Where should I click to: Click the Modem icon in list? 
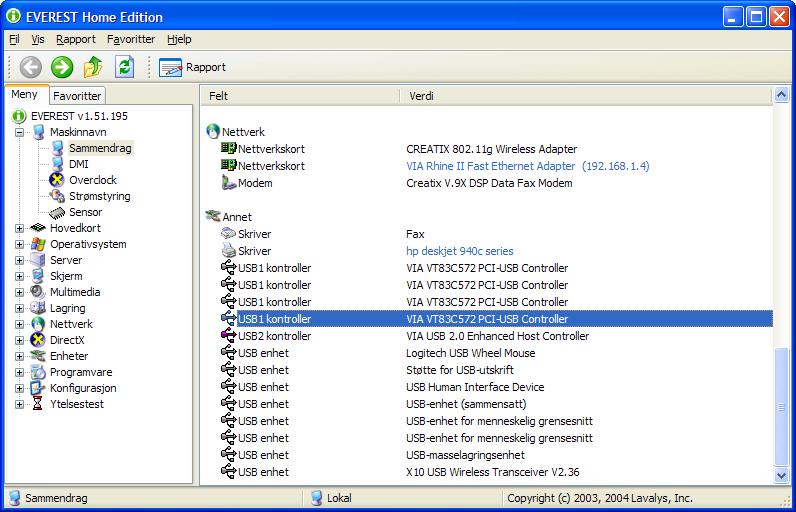229,183
